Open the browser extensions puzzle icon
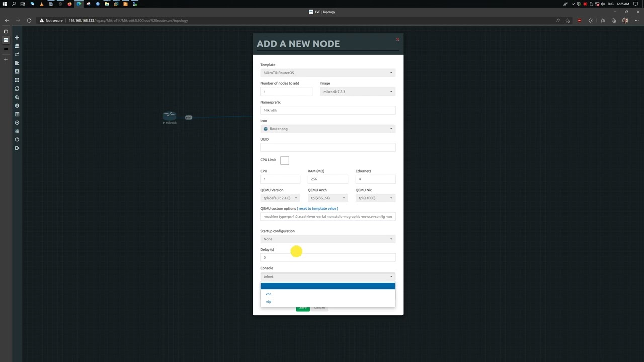Viewport: 644px width, 362px height. click(x=590, y=20)
